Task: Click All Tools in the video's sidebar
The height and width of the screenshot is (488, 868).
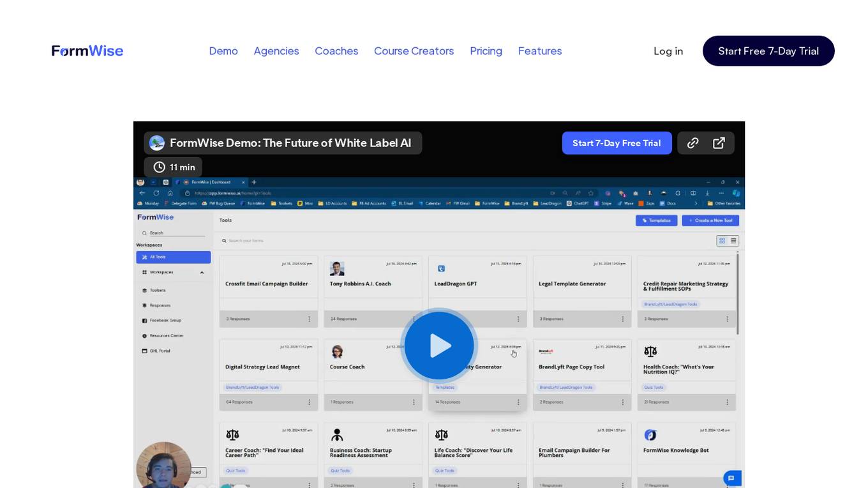Action: pos(173,257)
